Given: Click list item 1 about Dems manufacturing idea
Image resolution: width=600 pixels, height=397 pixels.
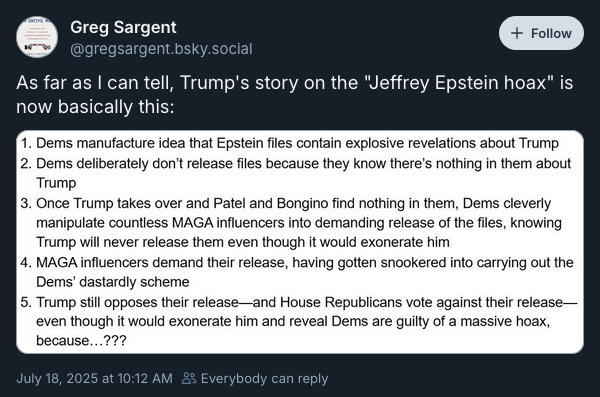Looking at the screenshot, I should [x=290, y=143].
